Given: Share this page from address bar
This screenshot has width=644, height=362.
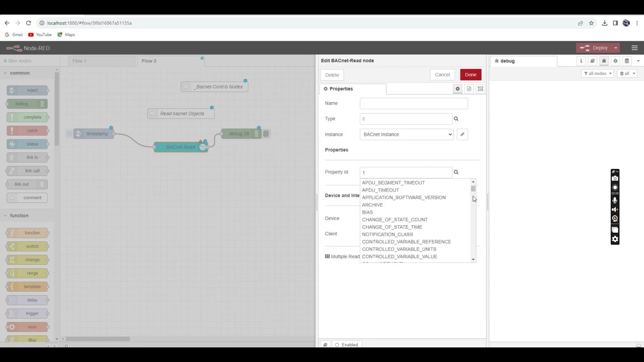Looking at the screenshot, I should [580, 23].
